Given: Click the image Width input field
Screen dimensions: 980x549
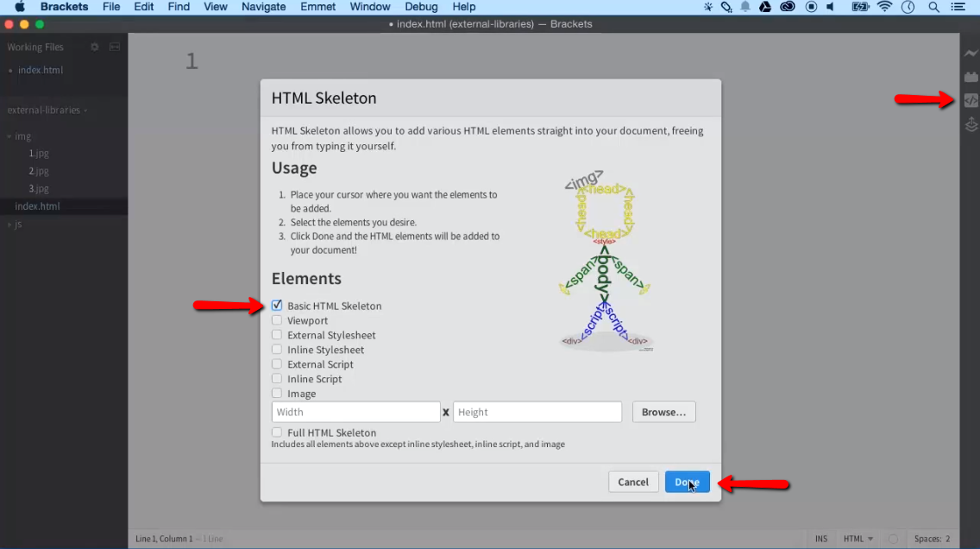Looking at the screenshot, I should point(355,413).
